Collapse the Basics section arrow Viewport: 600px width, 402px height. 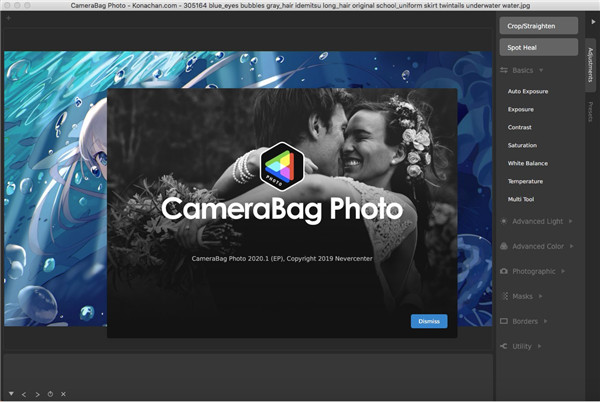pyautogui.click(x=542, y=71)
